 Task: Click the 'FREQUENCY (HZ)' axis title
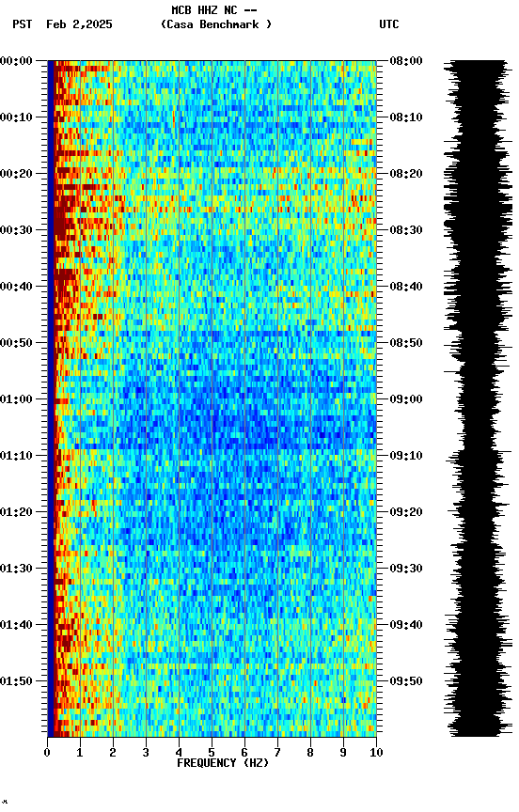(x=223, y=764)
